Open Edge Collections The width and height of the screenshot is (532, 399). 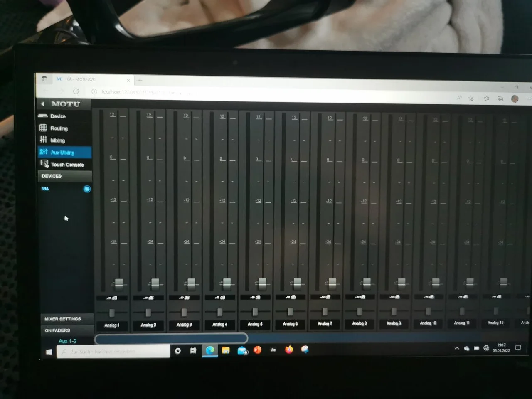(x=500, y=99)
